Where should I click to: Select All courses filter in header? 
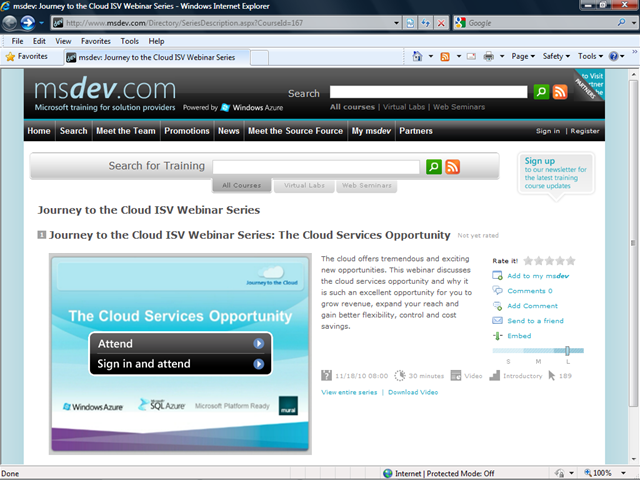coord(352,107)
